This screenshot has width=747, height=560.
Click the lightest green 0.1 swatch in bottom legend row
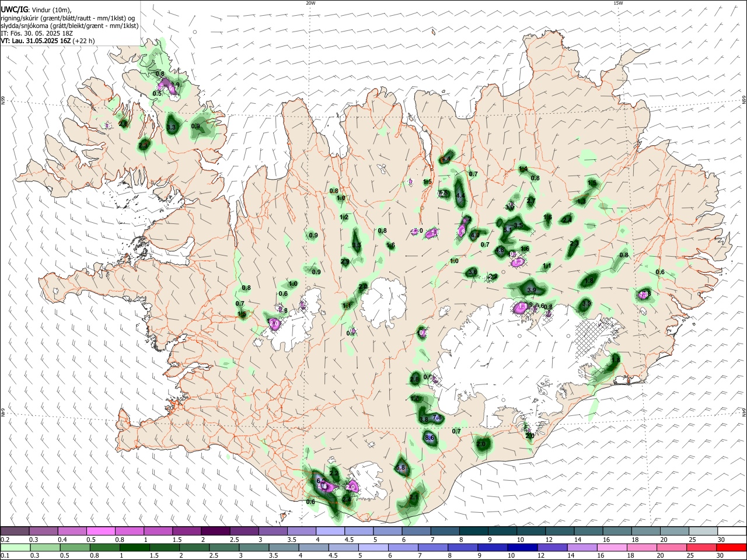tap(15, 547)
